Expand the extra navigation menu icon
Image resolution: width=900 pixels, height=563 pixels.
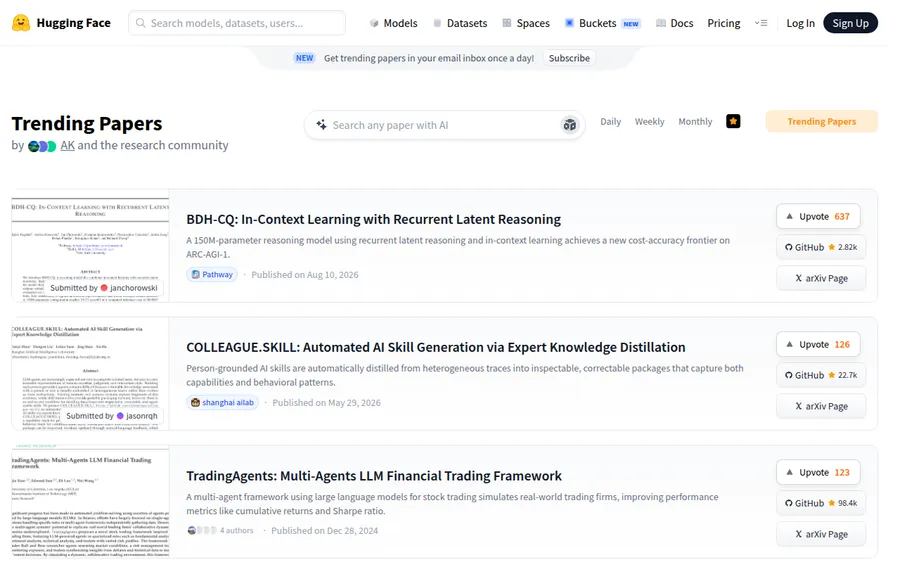click(761, 23)
